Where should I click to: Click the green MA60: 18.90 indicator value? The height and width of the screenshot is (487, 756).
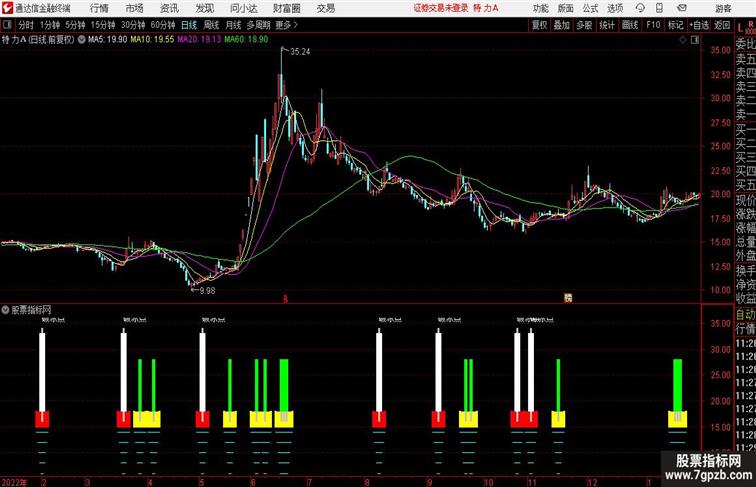pyautogui.click(x=246, y=40)
